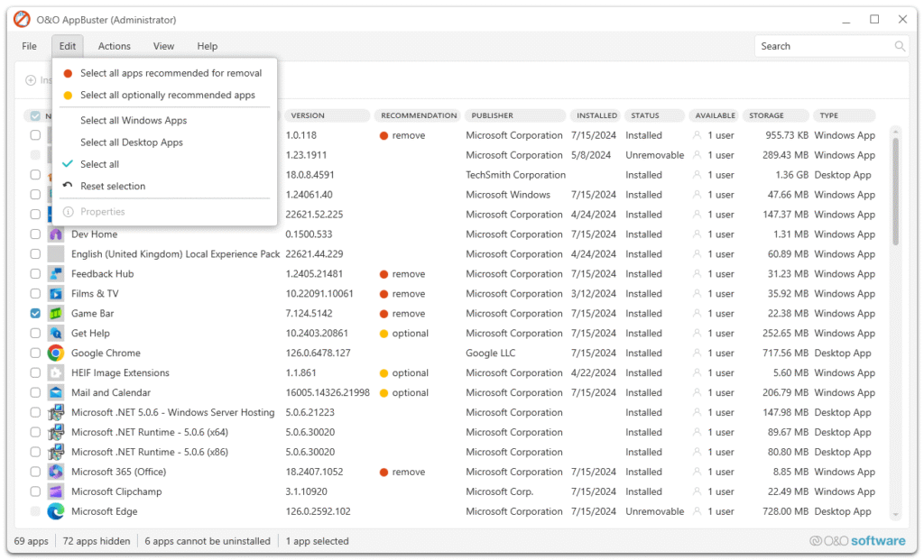Click the Films & TV icon
Image resolution: width=924 pixels, height=560 pixels.
tap(56, 294)
